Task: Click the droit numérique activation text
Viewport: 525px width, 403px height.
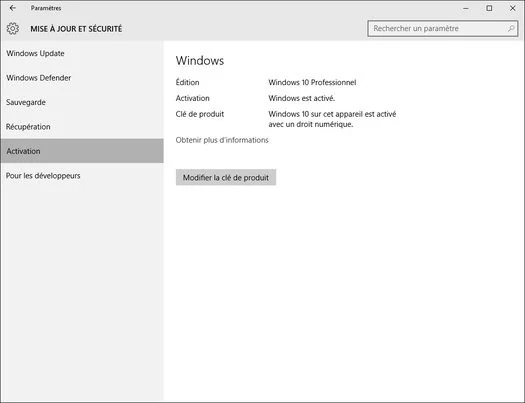Action: [x=332, y=119]
